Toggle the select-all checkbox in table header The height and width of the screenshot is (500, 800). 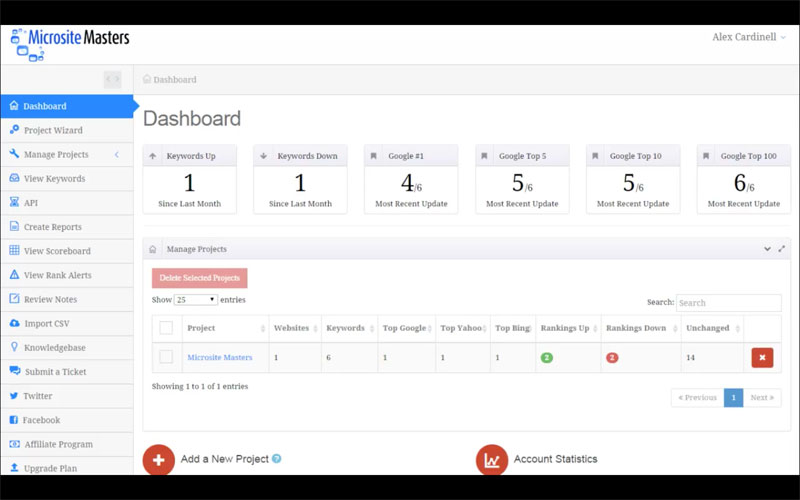[x=166, y=328]
